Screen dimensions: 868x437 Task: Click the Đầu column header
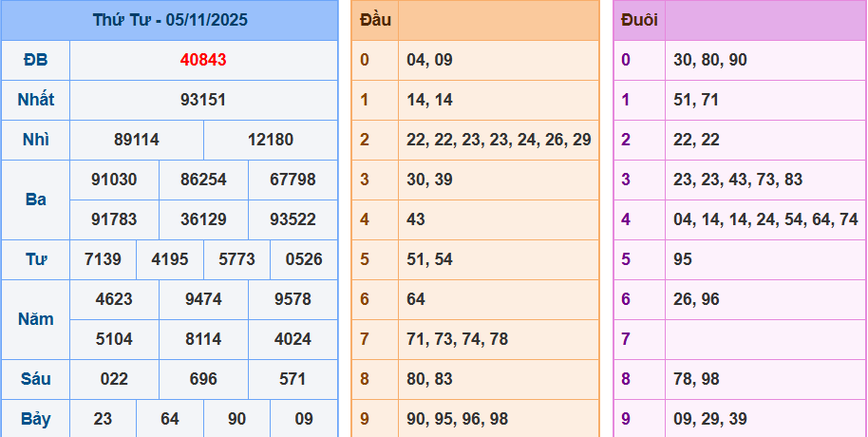(x=374, y=20)
